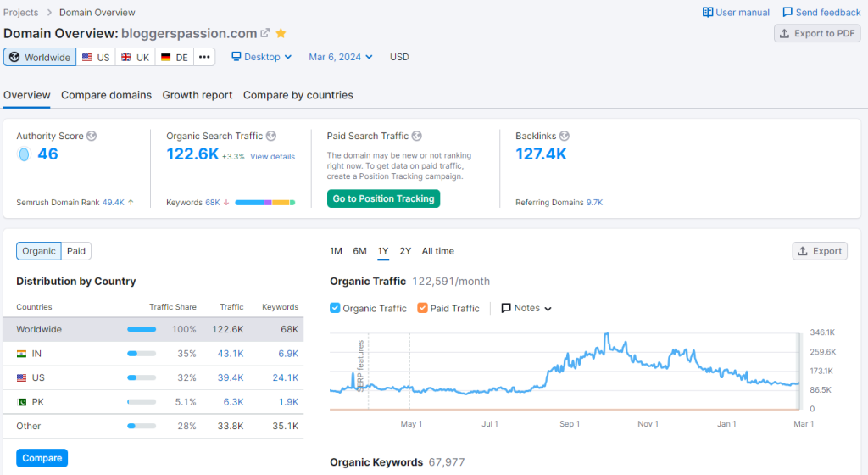Click the chart Export button
The height and width of the screenshot is (475, 868).
[x=820, y=251]
